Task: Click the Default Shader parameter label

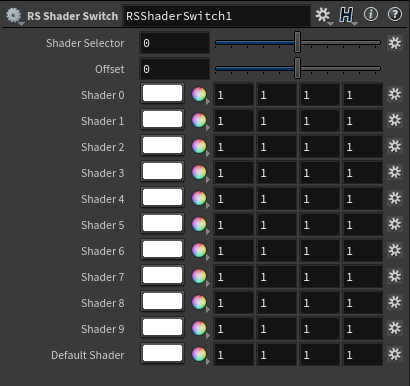Action: click(x=88, y=355)
